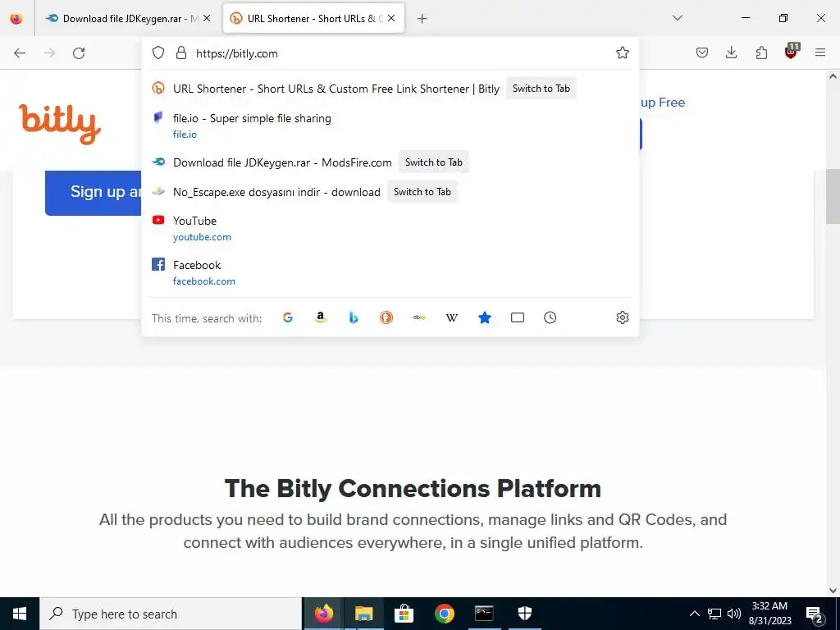Click the blue Sign up button
Image resolution: width=840 pixels, height=630 pixels.
[x=94, y=192]
